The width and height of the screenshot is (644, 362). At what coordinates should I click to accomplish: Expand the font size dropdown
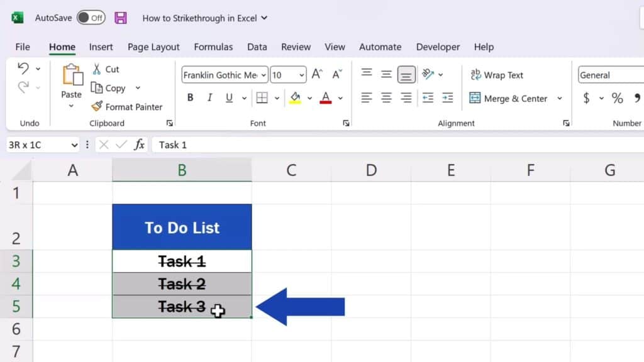[302, 75]
